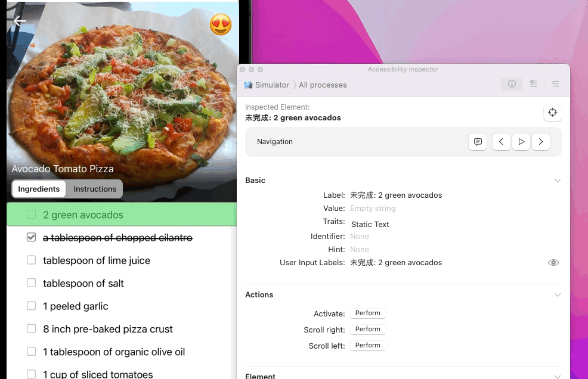Activate the inspection target crosshair button
The image size is (588, 379).
click(552, 112)
